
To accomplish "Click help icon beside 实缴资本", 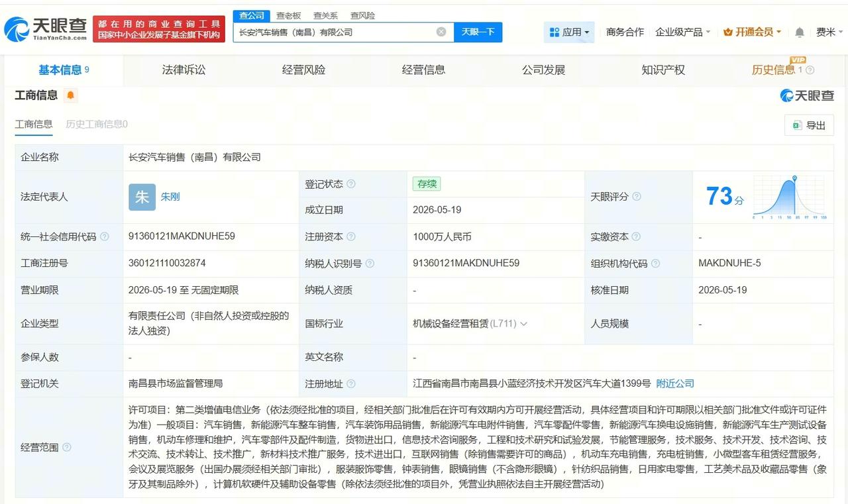I will tap(637, 236).
